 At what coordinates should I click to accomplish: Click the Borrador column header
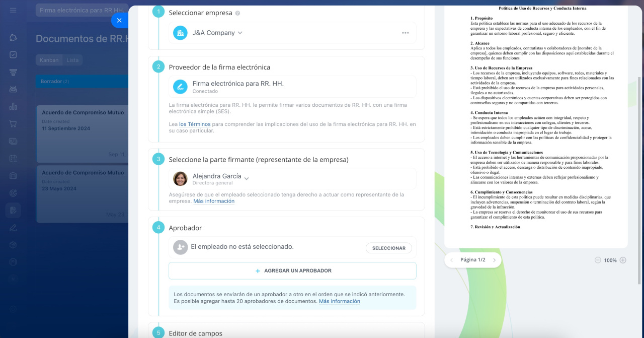(82, 82)
